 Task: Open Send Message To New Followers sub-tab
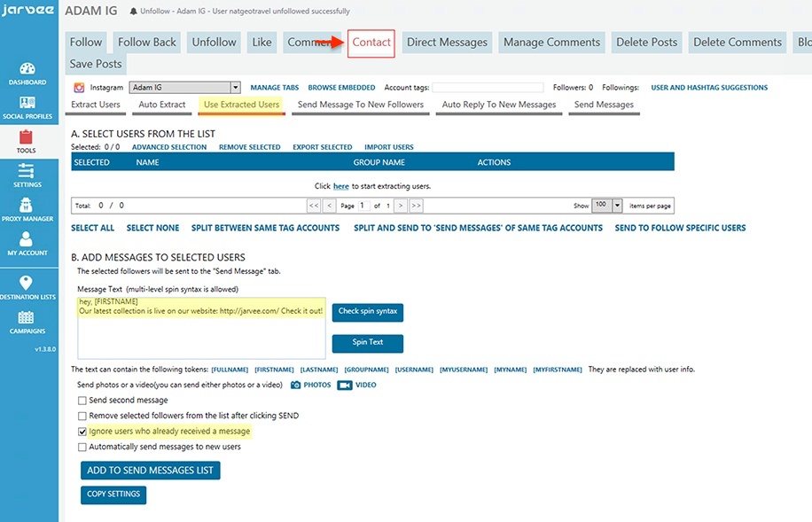(361, 105)
